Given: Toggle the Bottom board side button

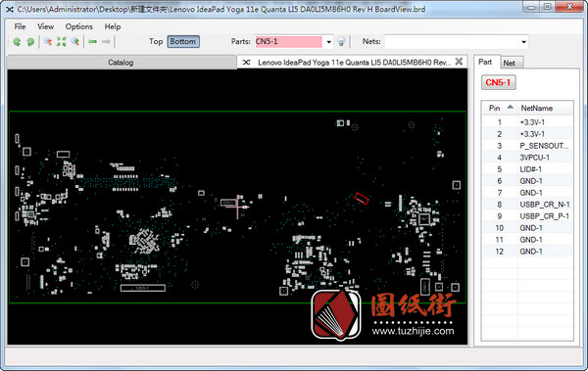Looking at the screenshot, I should pos(183,41).
